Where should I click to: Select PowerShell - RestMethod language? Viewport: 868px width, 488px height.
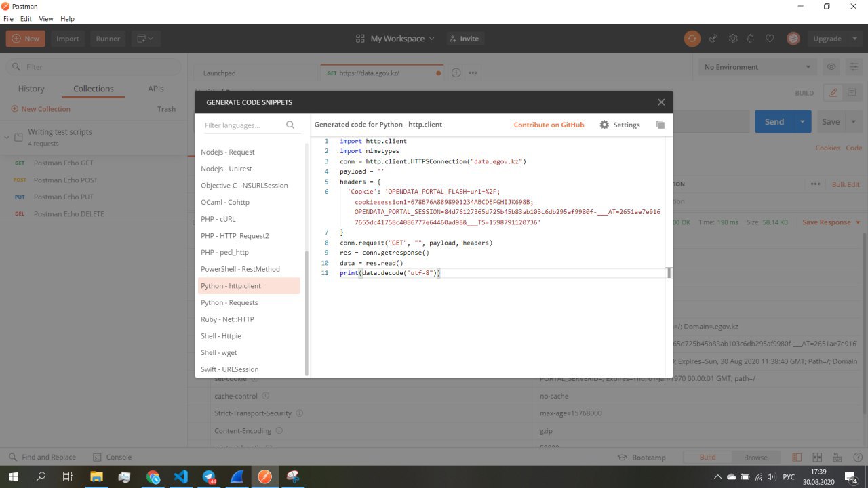tap(249, 269)
